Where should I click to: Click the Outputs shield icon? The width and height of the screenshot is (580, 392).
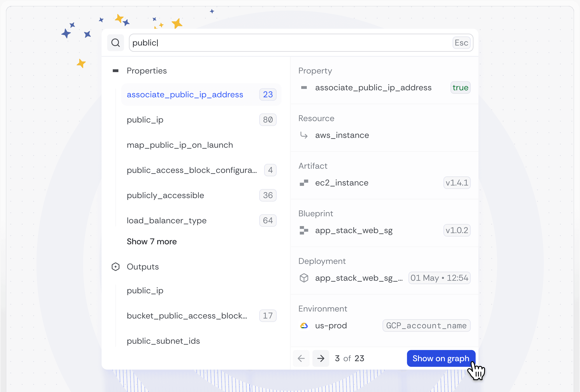[116, 267]
